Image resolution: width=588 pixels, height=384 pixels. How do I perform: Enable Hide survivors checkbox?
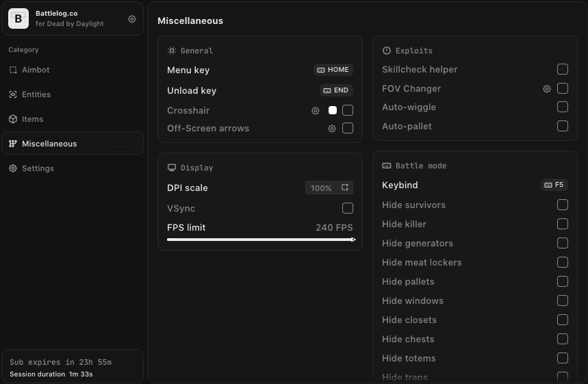(x=563, y=205)
